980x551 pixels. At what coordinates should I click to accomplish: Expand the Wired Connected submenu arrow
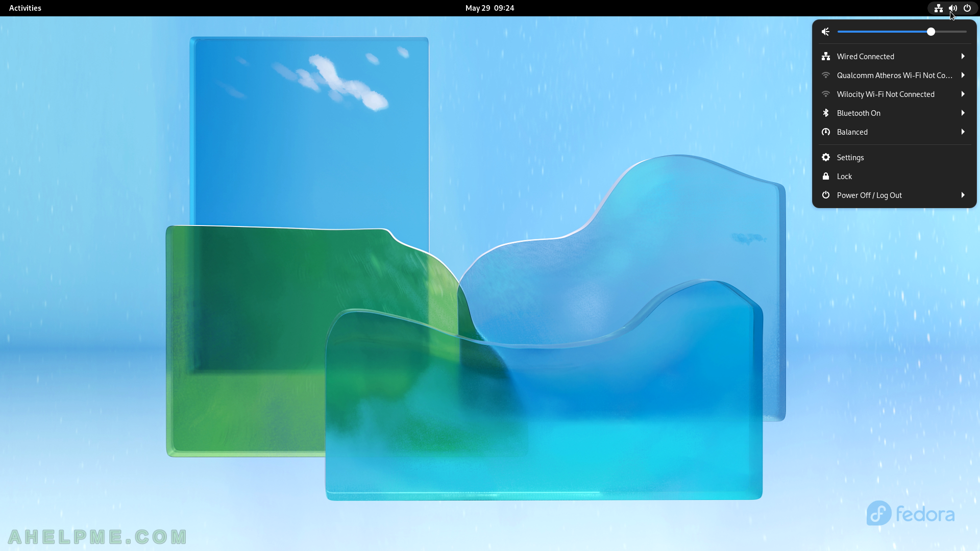[x=963, y=56]
